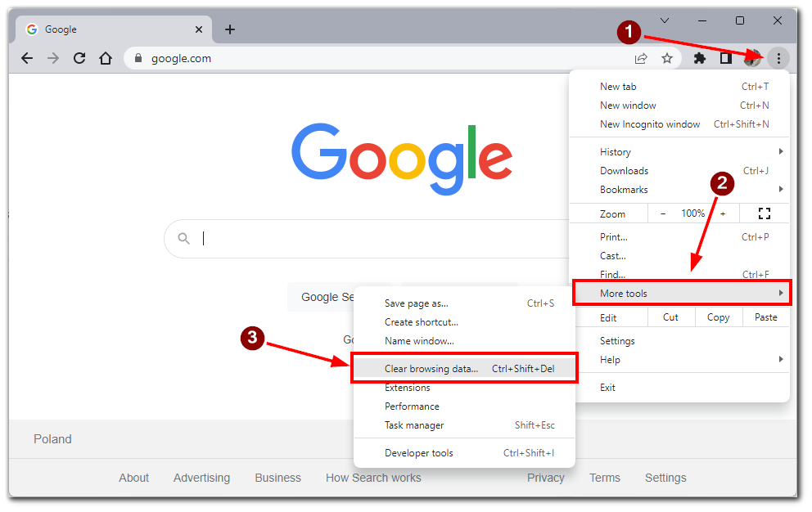Go back with the browser back arrow
812x512 pixels.
[x=27, y=59]
